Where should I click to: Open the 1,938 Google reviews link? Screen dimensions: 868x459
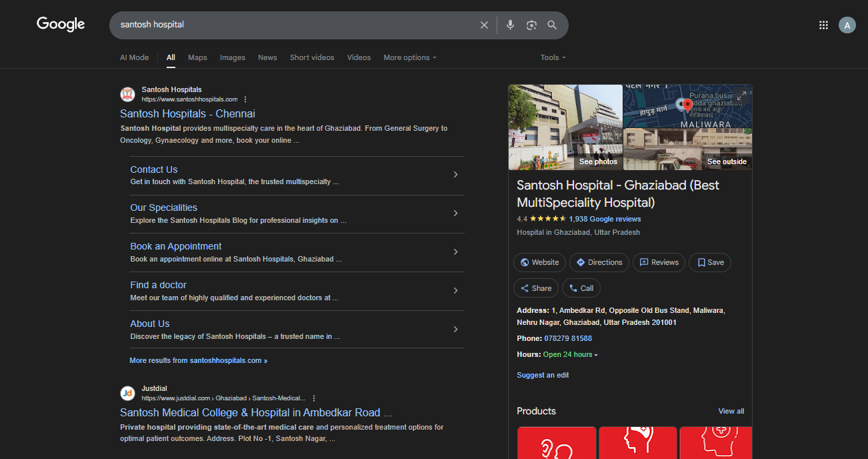click(605, 219)
